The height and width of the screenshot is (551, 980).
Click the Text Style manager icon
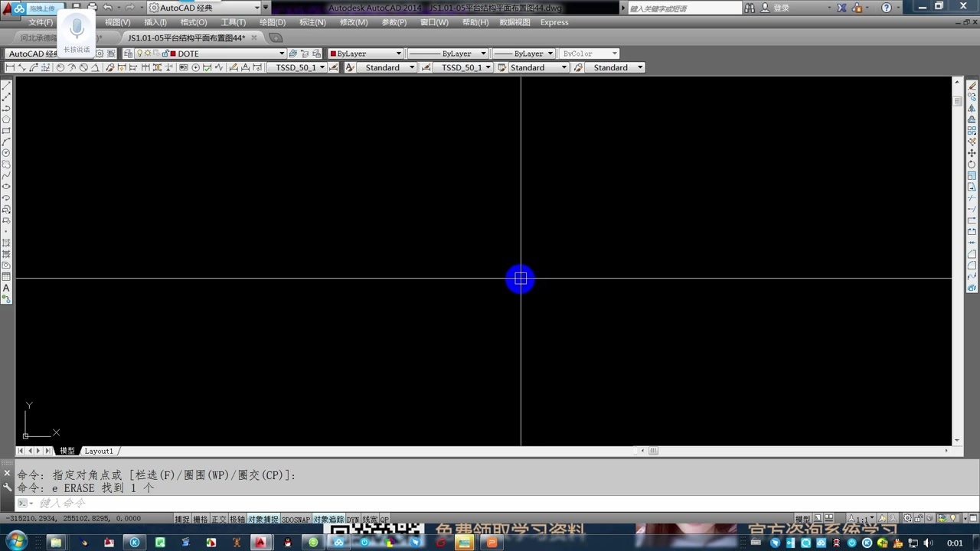pyautogui.click(x=350, y=67)
